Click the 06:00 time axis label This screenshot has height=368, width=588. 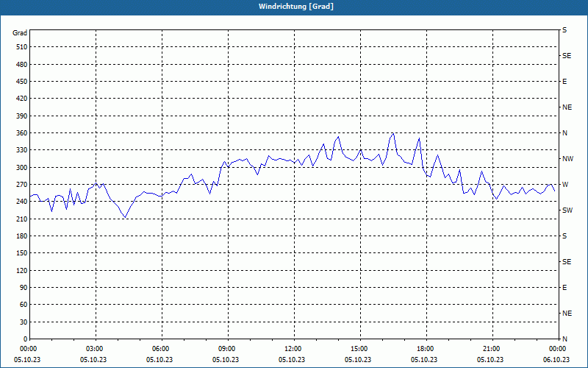[x=162, y=349]
